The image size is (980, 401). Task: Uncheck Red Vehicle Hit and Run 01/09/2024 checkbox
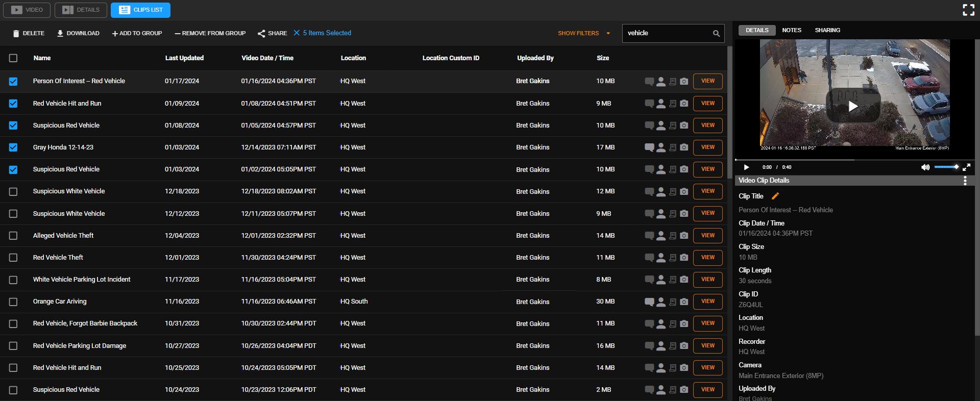(x=13, y=104)
